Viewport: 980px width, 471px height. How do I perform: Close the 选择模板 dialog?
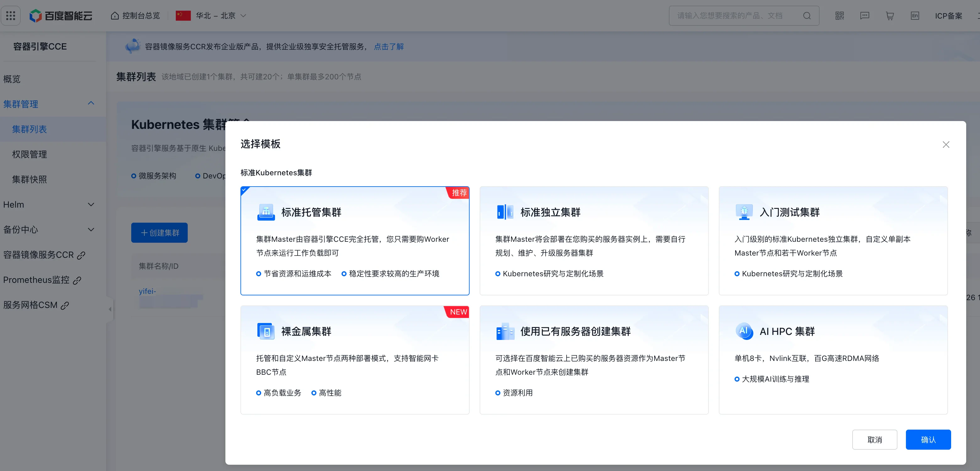tap(946, 145)
